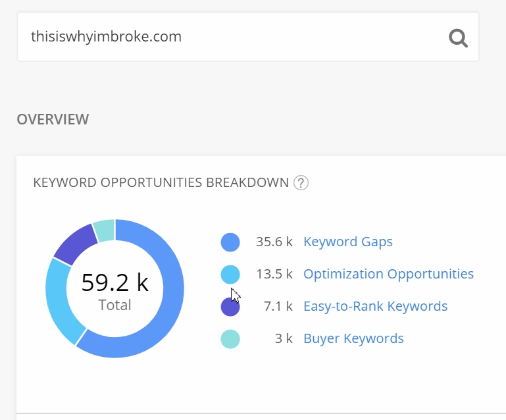Open the Buyer Keywords link
This screenshot has width=506, height=420.
pos(353,338)
